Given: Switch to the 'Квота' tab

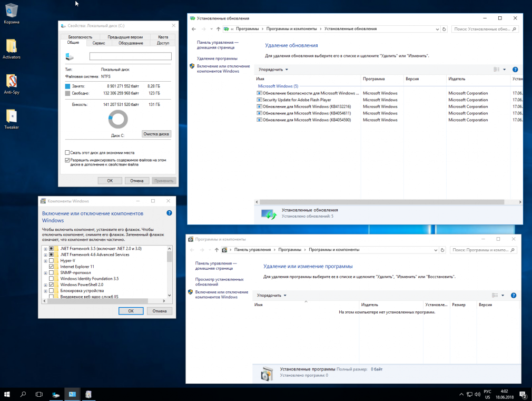Looking at the screenshot, I should pos(163,37).
